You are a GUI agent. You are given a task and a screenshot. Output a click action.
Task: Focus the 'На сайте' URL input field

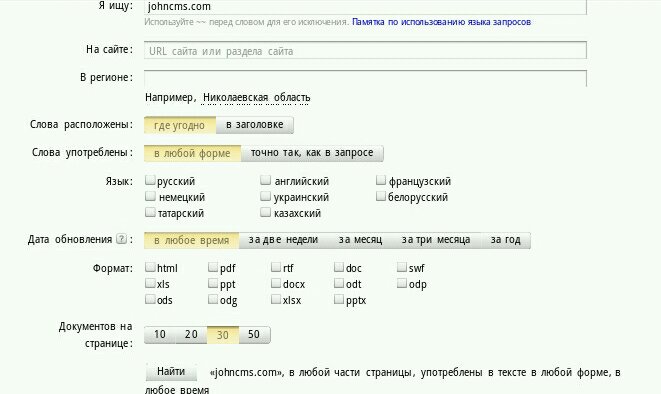coord(365,51)
